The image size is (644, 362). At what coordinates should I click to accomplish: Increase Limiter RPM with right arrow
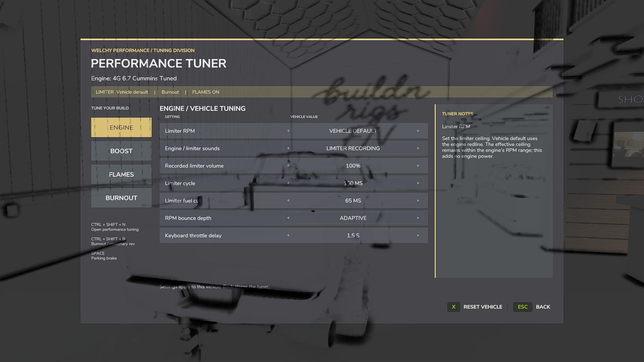pyautogui.click(x=418, y=131)
